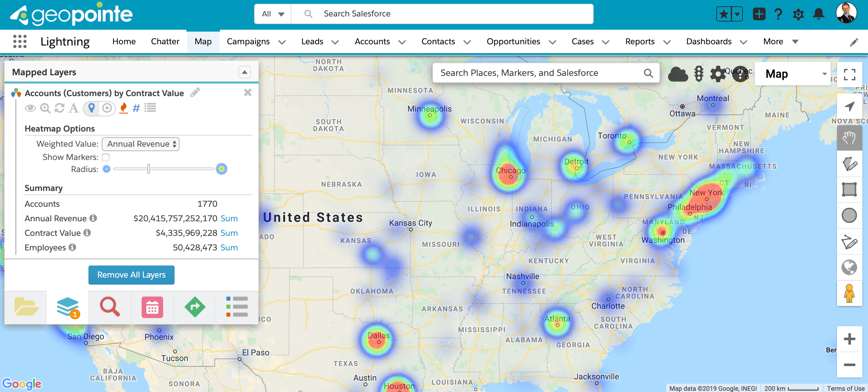Open the 'All' search scope dropdown
This screenshot has width=868, height=392.
point(273,14)
